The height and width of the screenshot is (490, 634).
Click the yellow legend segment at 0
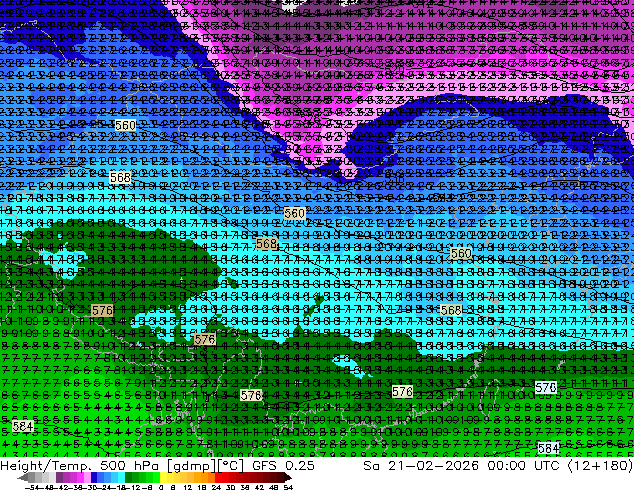point(163,477)
